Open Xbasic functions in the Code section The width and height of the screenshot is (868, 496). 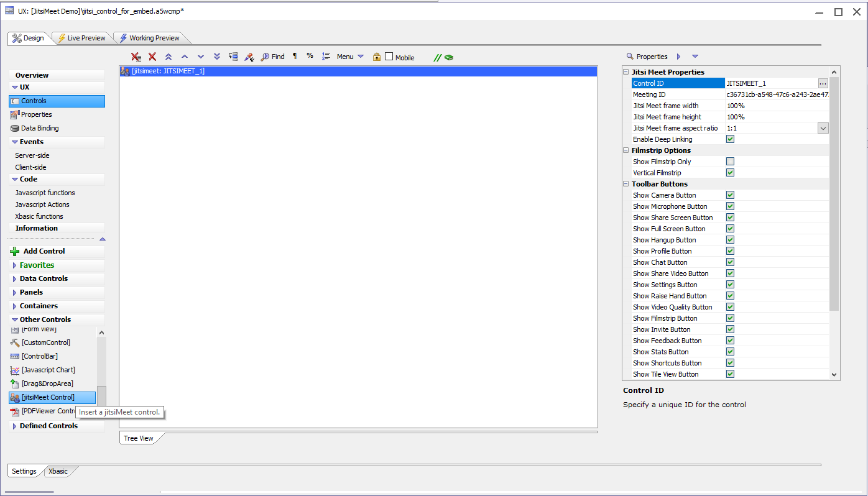point(39,216)
